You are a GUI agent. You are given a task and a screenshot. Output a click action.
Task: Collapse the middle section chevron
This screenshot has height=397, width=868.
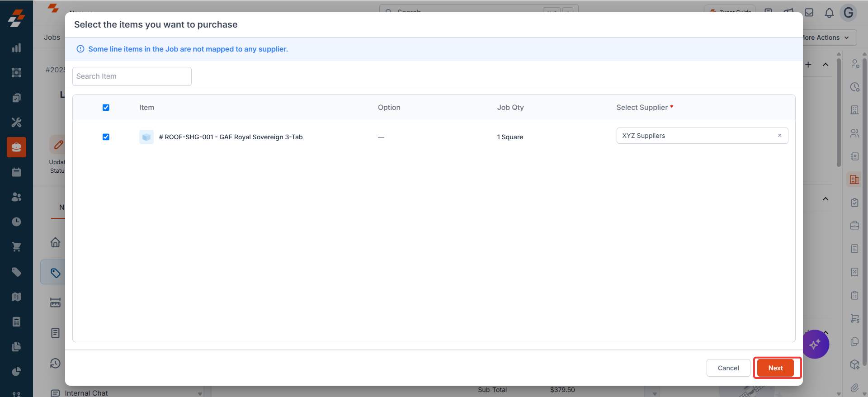pos(826,199)
